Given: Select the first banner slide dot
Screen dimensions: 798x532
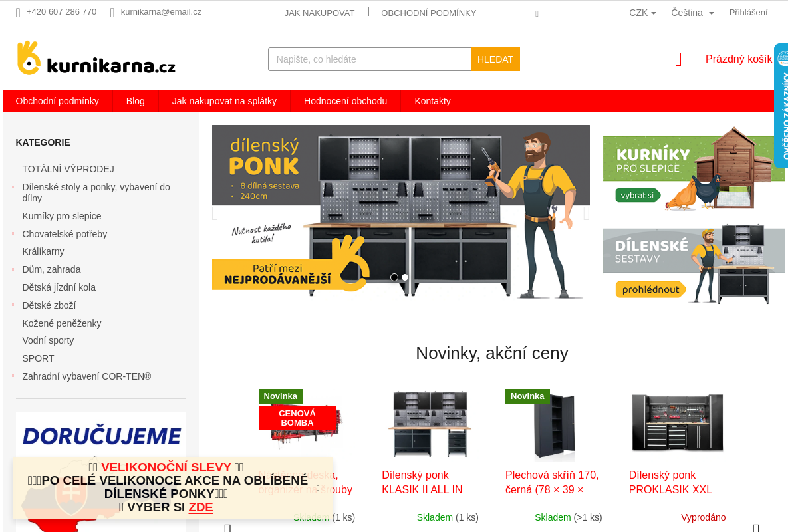Looking at the screenshot, I should 394,277.
